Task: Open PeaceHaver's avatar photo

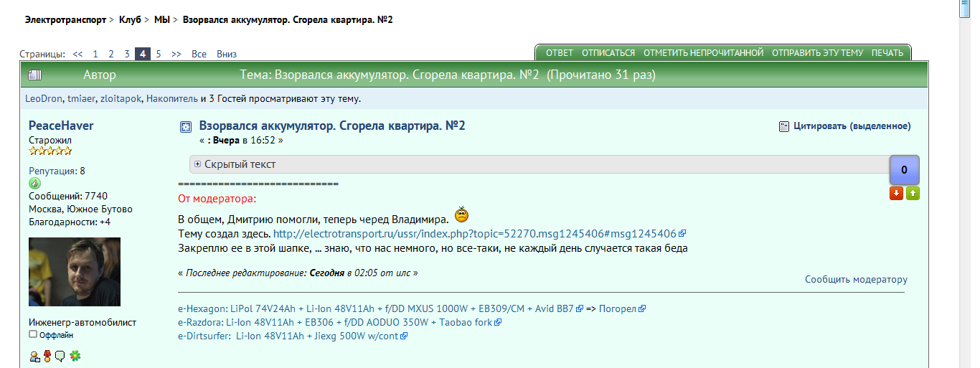Action: tap(75, 272)
